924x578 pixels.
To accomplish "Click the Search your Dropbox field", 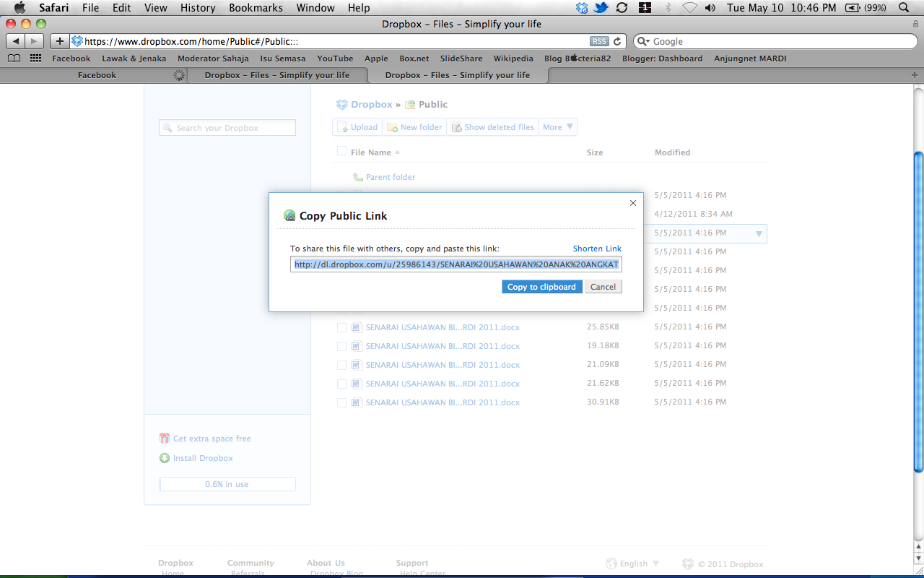I will (x=227, y=128).
